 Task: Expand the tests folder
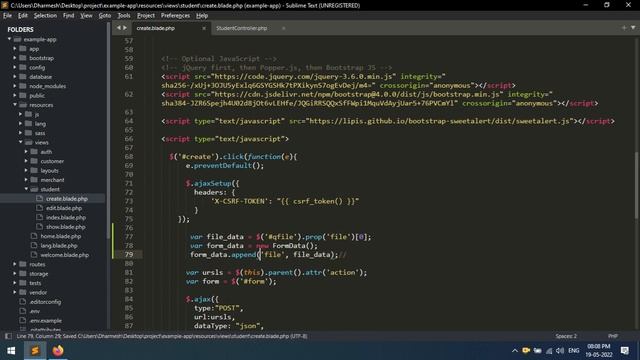point(15,283)
